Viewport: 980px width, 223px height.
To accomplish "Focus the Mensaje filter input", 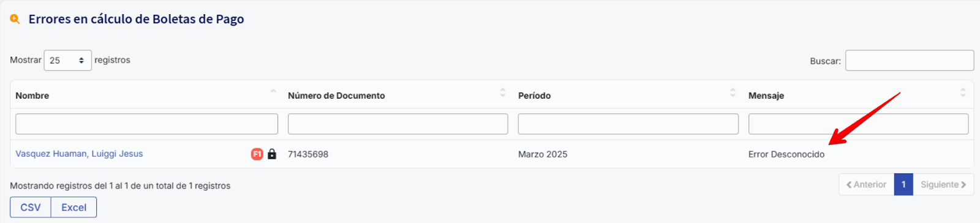I will click(858, 124).
